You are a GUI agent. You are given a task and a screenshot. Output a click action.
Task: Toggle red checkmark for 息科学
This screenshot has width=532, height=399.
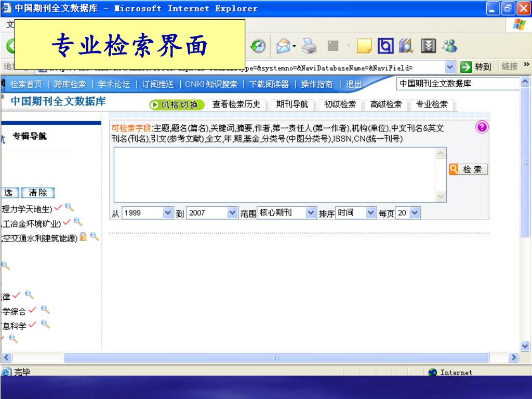32,325
